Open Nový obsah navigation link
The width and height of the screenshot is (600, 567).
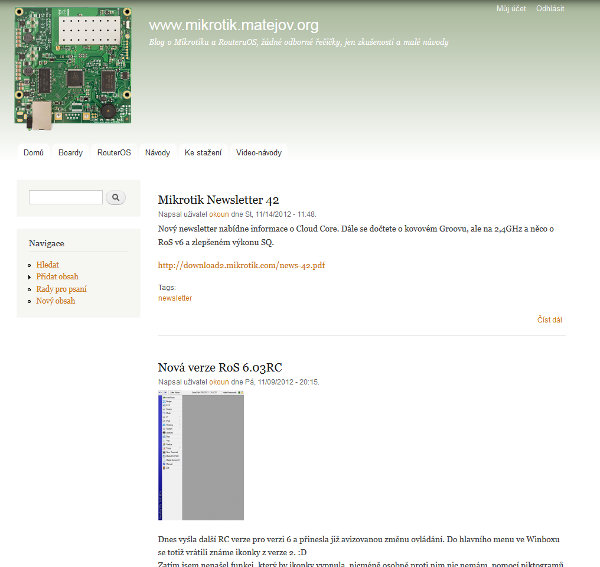(55, 301)
